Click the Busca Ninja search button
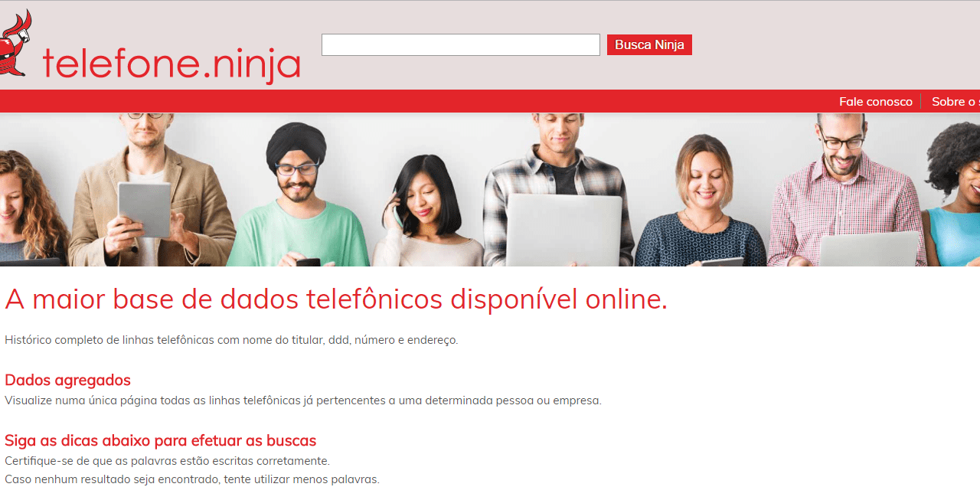 (649, 44)
